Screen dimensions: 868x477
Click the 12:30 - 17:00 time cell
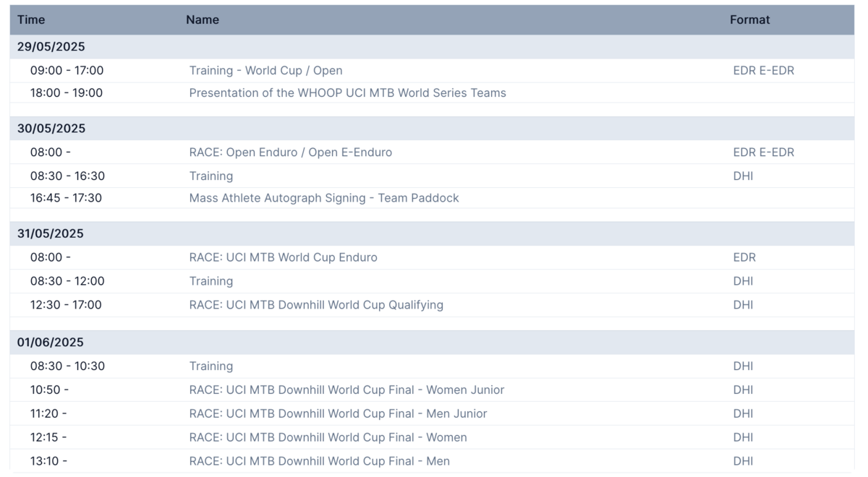[66, 305]
